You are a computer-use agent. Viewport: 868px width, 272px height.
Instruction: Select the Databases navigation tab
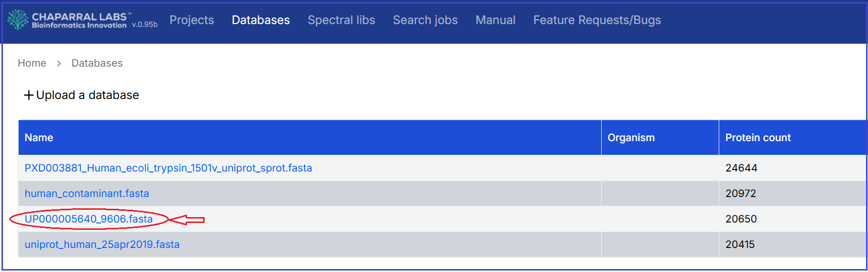[260, 20]
